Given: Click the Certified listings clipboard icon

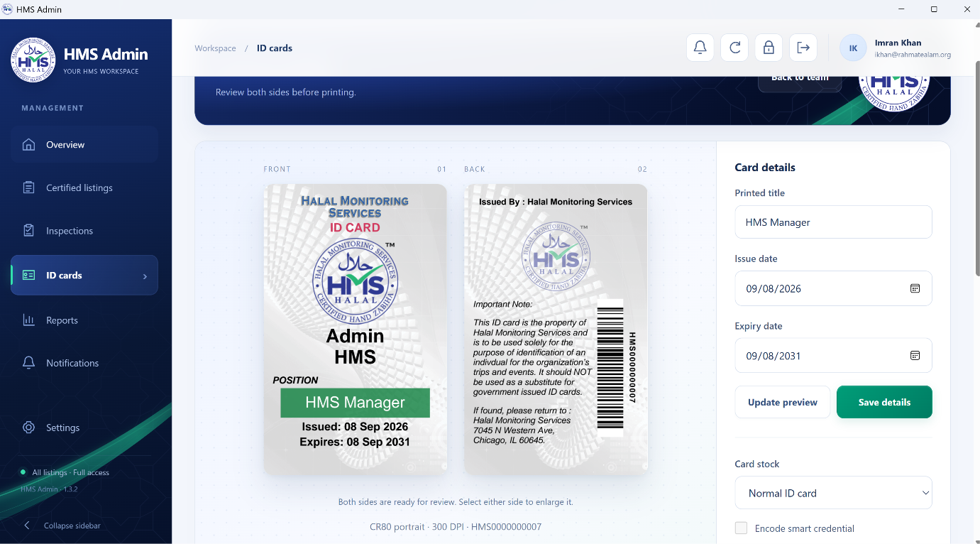Looking at the screenshot, I should [x=28, y=187].
